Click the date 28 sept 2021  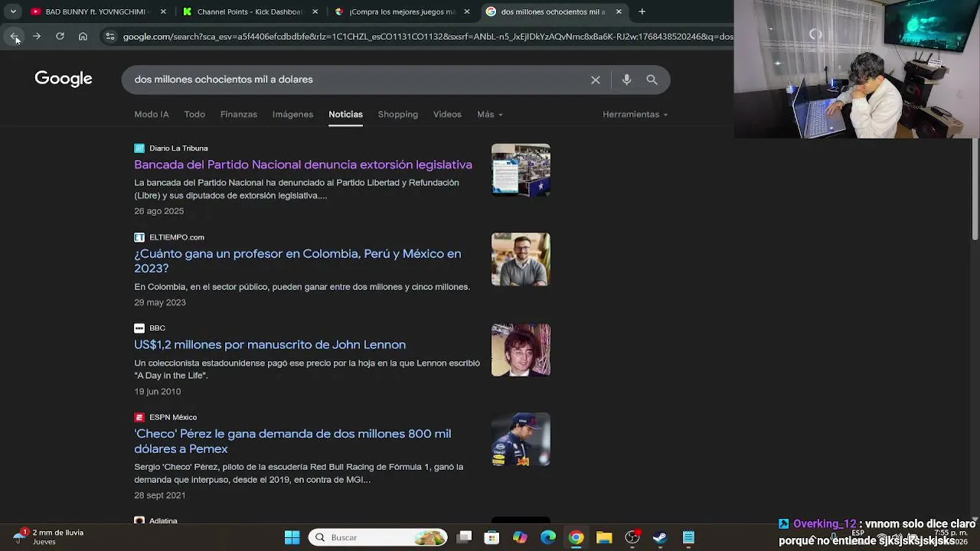tap(160, 495)
